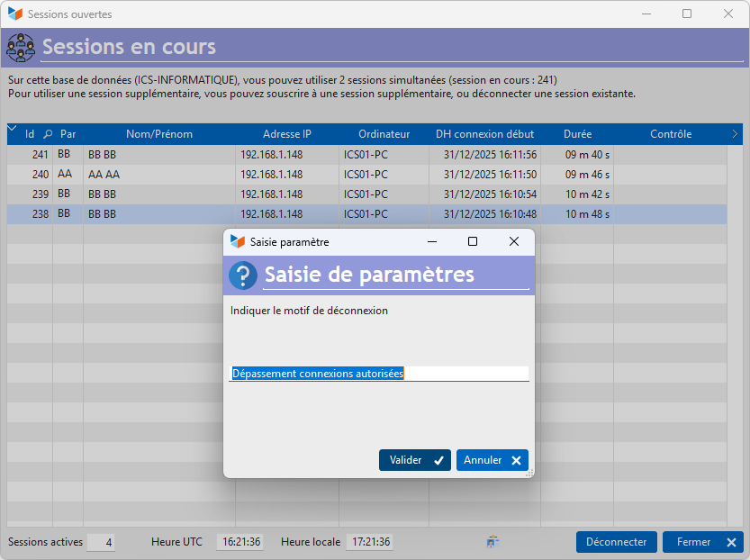Click the Déconnecter button

pyautogui.click(x=616, y=542)
